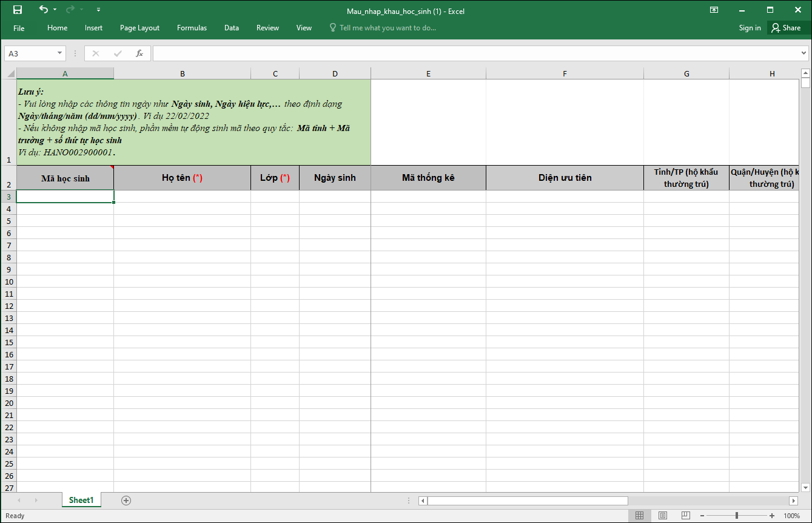The height and width of the screenshot is (523, 812).
Task: Click the horizontal scrollbar left arrow
Action: 423,501
